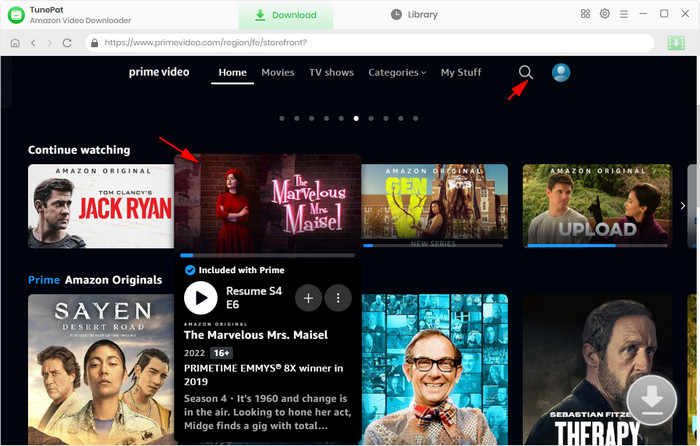
Task: Select the third carousel dot
Action: 312,119
